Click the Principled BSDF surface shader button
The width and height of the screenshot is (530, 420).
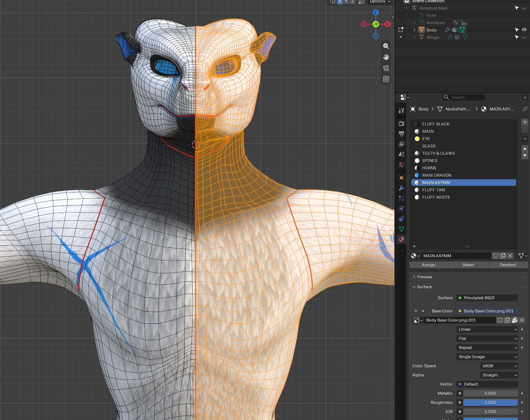pyautogui.click(x=487, y=298)
